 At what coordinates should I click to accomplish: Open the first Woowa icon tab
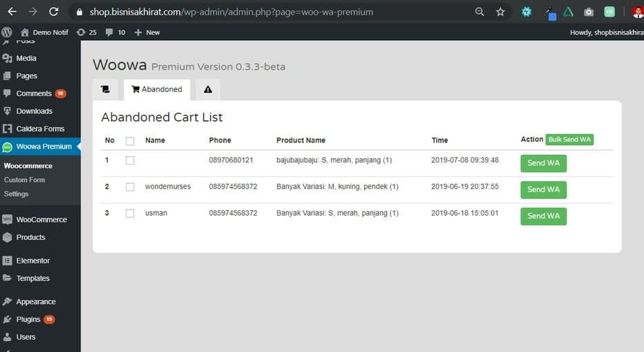pos(105,89)
